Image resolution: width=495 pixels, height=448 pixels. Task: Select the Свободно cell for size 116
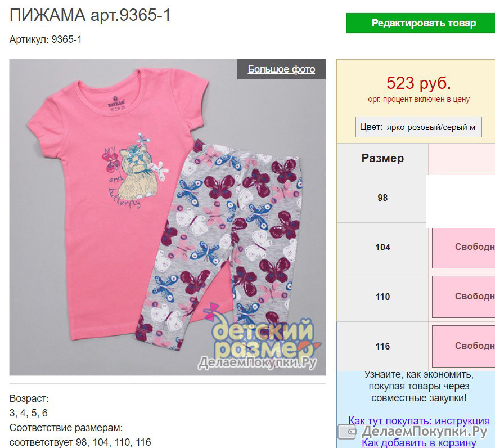click(463, 346)
